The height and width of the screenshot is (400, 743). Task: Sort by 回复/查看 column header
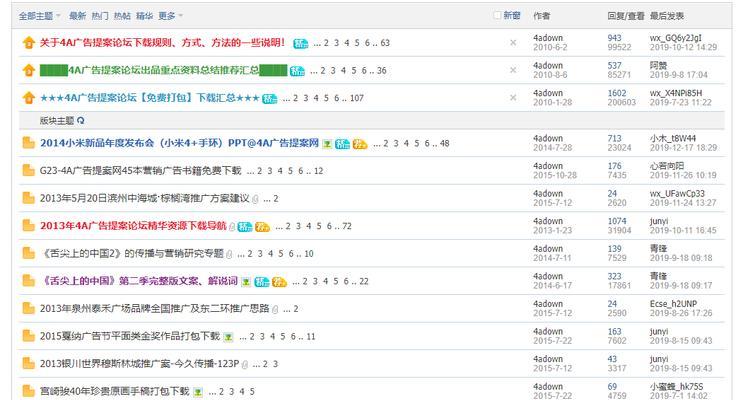625,16
